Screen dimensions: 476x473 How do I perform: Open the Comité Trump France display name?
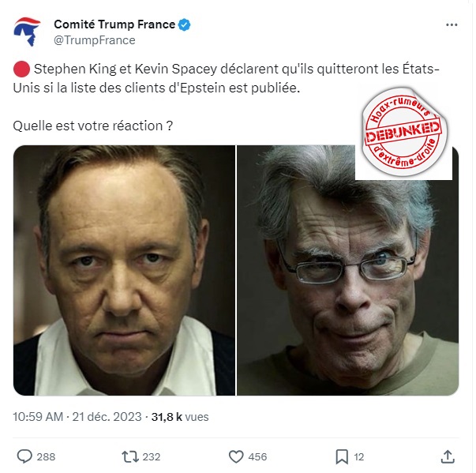(114, 24)
